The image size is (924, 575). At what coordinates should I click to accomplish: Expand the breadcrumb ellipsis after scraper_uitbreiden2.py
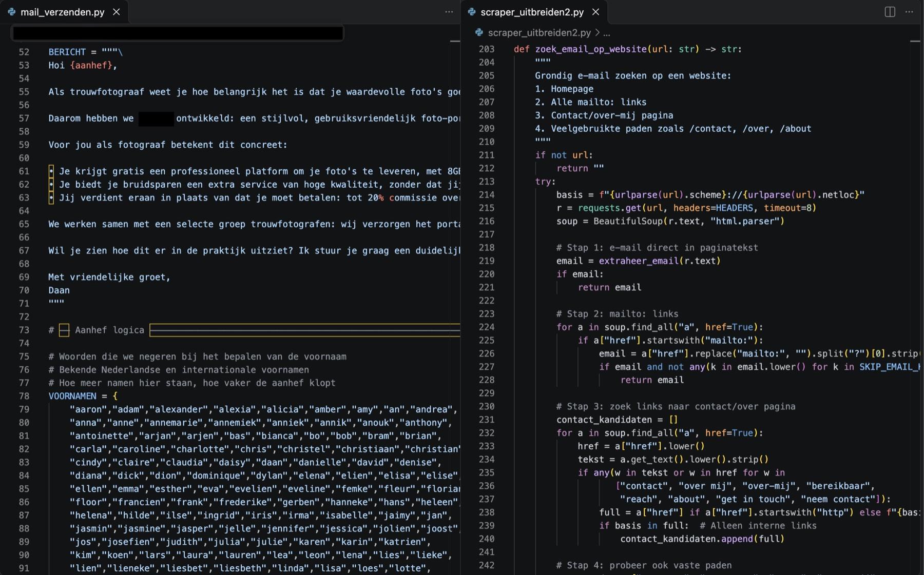[607, 33]
